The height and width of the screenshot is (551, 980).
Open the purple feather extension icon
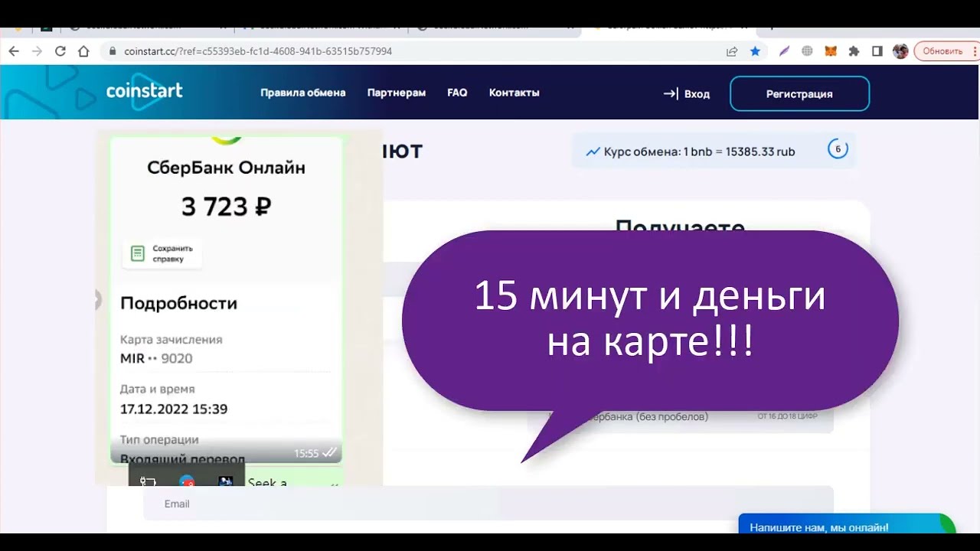pos(784,51)
